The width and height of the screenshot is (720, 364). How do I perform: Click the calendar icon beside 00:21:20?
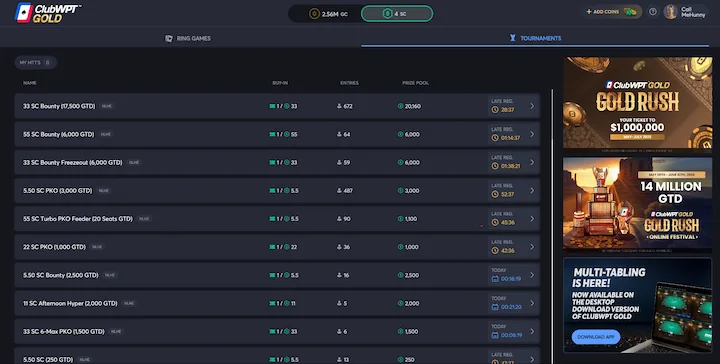pos(495,307)
